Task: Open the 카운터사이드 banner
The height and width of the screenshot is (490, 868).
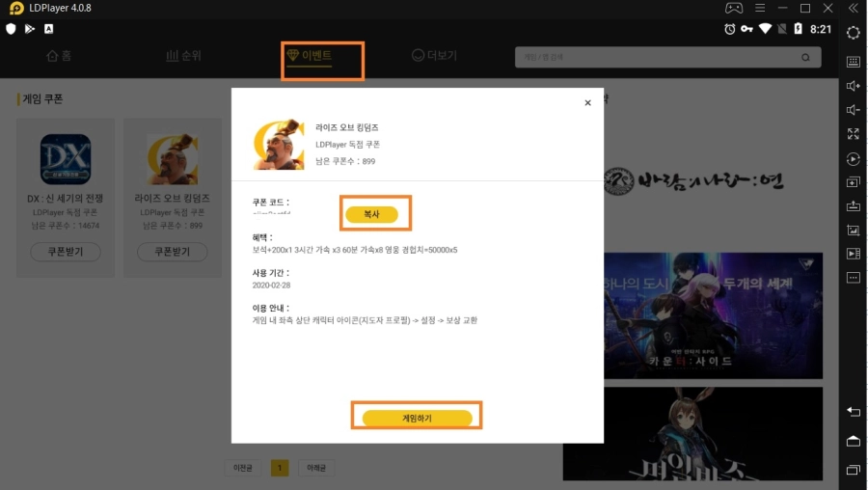Action: pyautogui.click(x=713, y=315)
